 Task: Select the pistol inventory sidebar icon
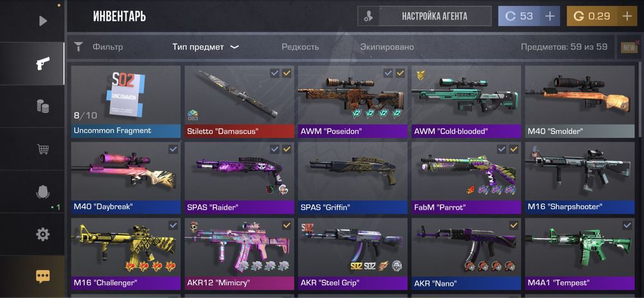pos(43,63)
